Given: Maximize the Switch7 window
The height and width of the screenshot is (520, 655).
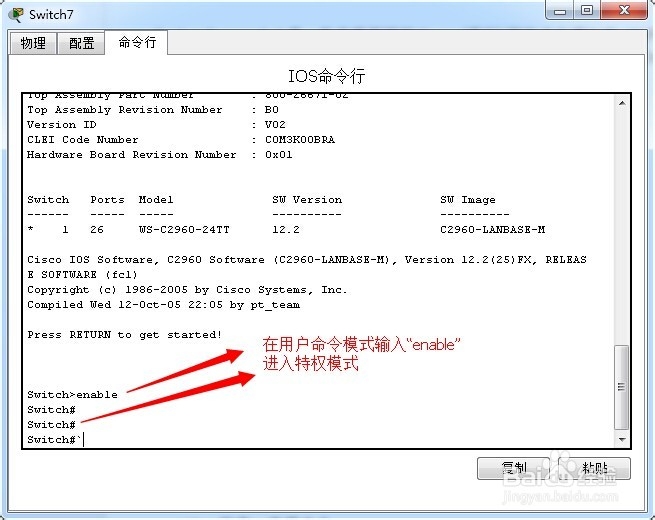Looking at the screenshot, I should (586, 10).
